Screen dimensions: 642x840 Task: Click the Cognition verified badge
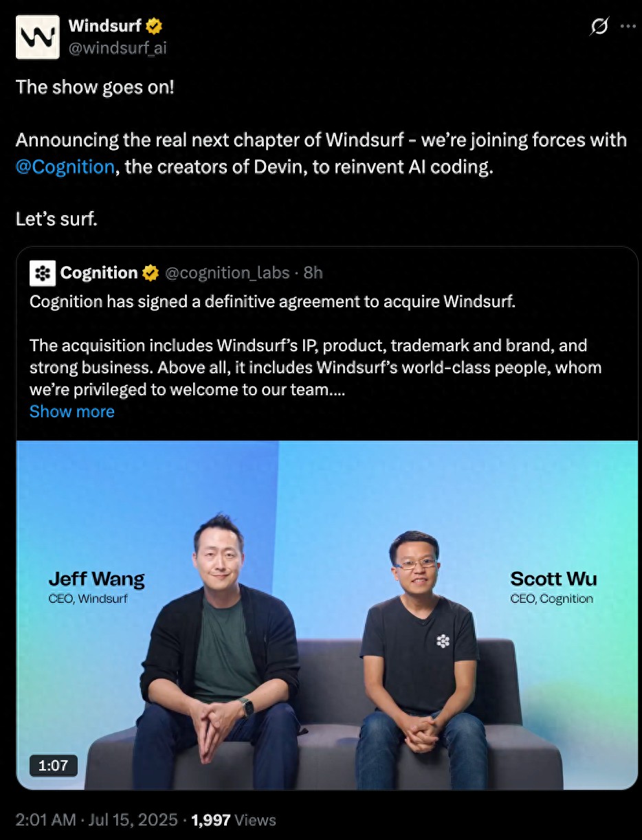150,273
